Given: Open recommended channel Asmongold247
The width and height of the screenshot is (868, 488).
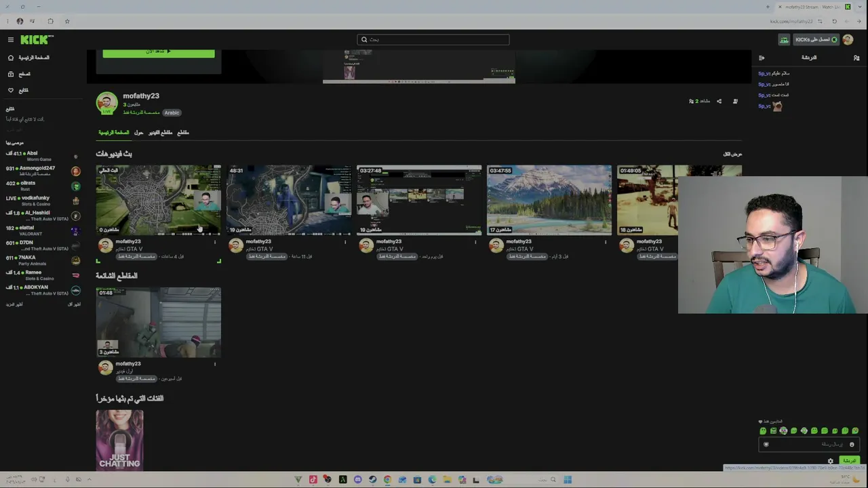Looking at the screenshot, I should 43,171.
